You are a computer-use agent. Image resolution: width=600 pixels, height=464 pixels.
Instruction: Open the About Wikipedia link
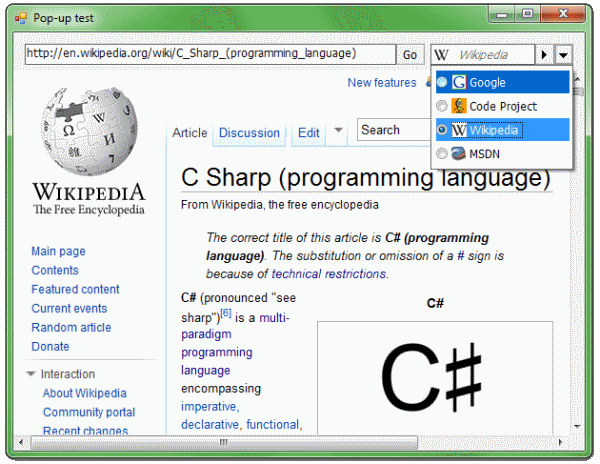pyautogui.click(x=85, y=393)
